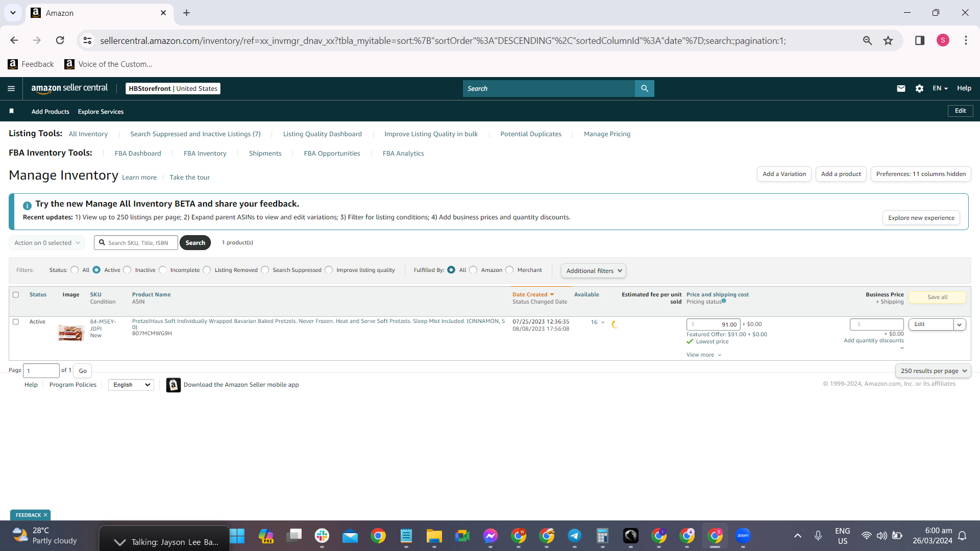980x551 pixels.
Task: Select the Inactive status radio button
Action: pyautogui.click(x=127, y=270)
